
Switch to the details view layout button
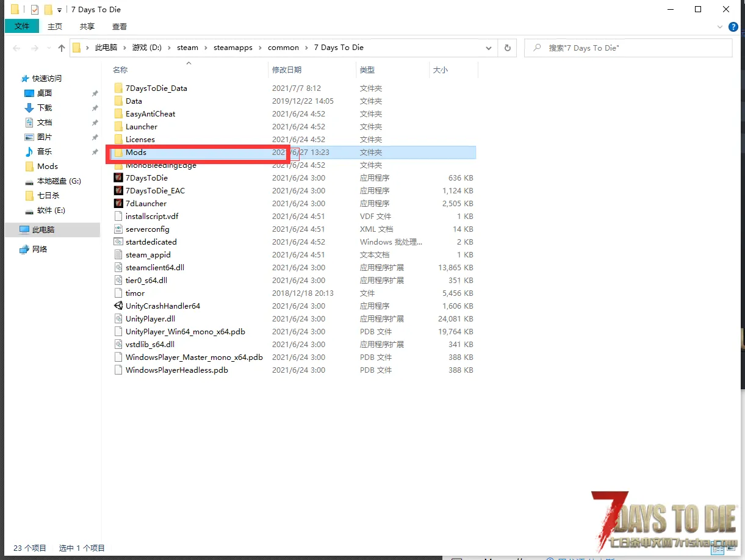(718, 548)
